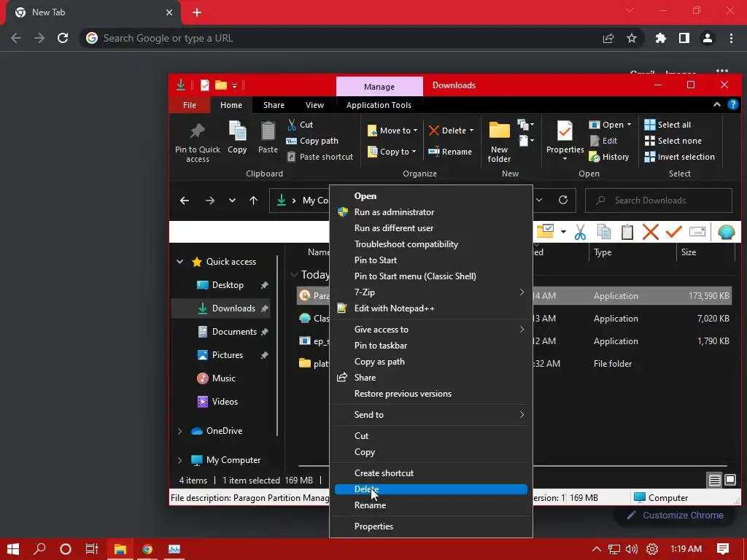Switch to large icons view in status bar
747x560 pixels.
729,480
